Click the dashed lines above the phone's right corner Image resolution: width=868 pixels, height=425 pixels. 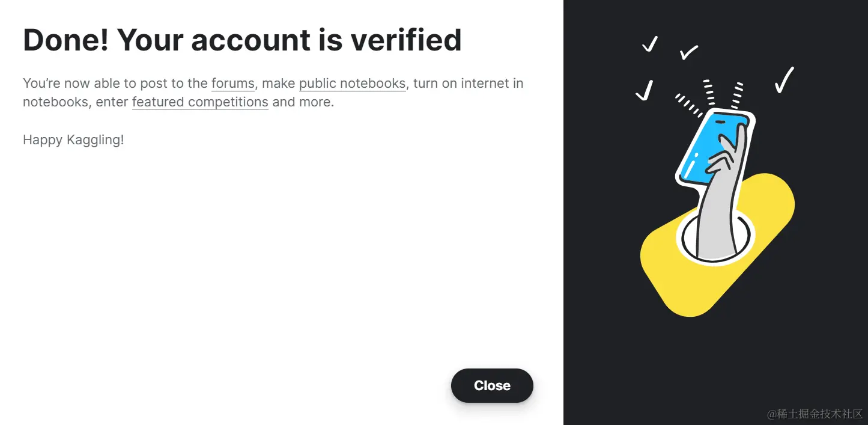tap(737, 95)
